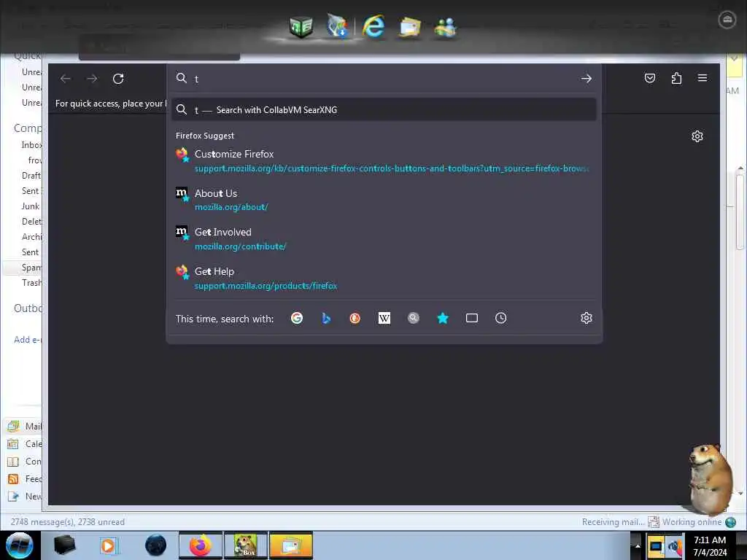Open the Inbox folder in Windows Live Mail
The width and height of the screenshot is (747, 560).
pyautogui.click(x=31, y=145)
